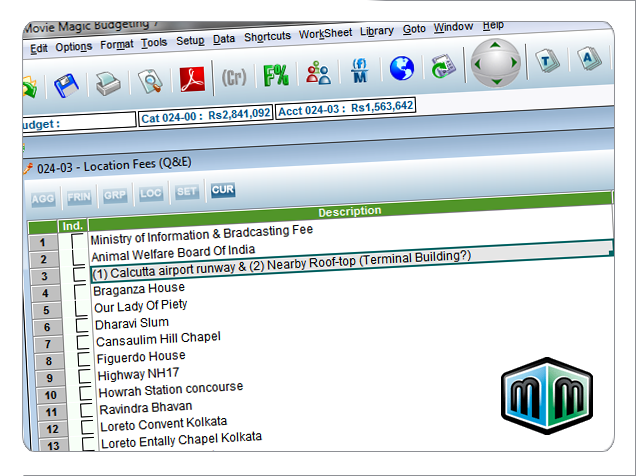Select row number 1 header
Viewport: 636px width, 476px height.
(x=43, y=242)
